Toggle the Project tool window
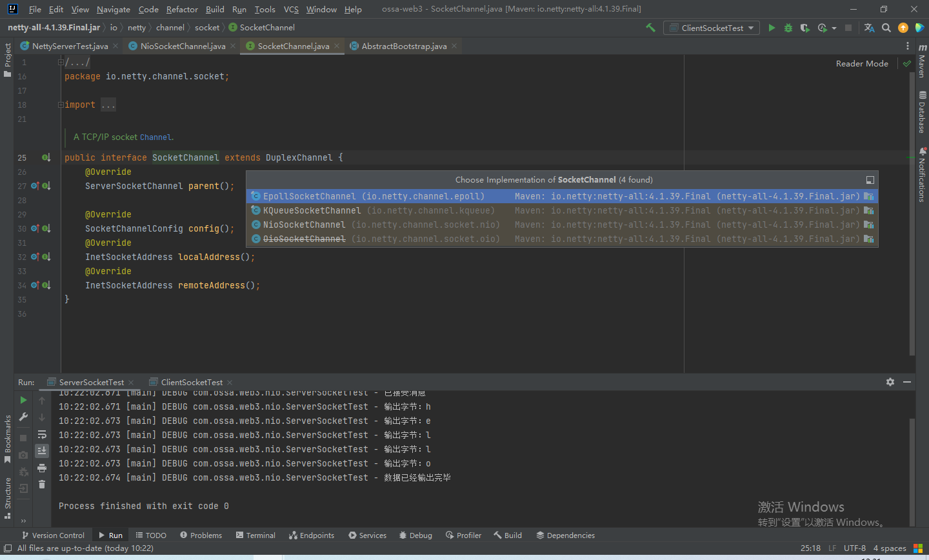This screenshot has width=929, height=560. point(7,60)
